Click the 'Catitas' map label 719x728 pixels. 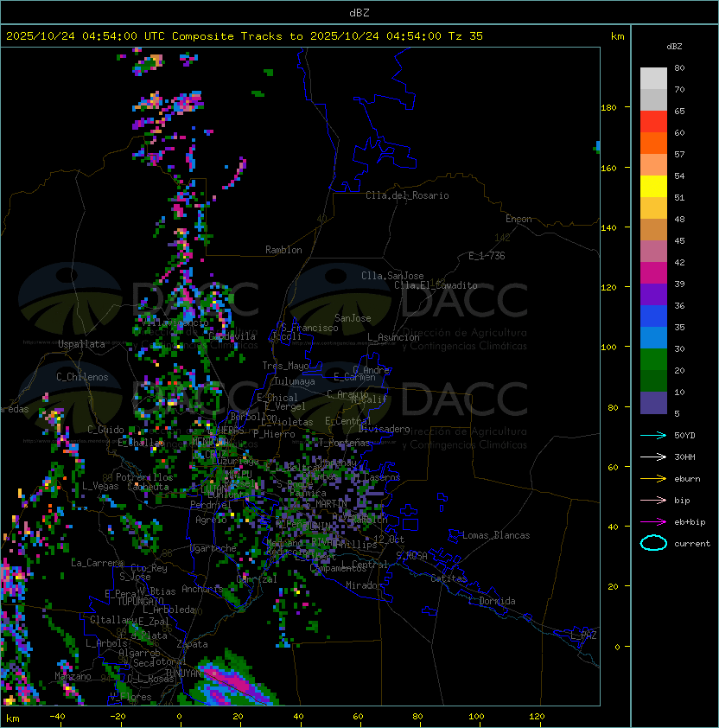[x=449, y=578]
